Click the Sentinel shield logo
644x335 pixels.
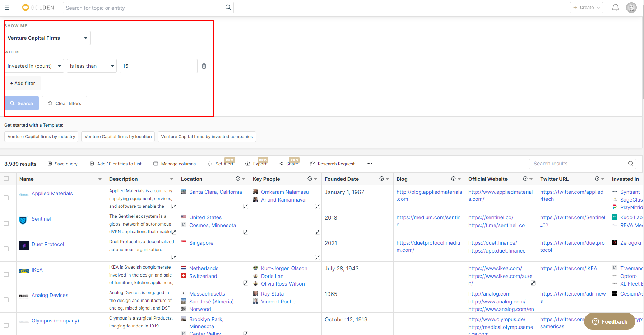pos(23,220)
